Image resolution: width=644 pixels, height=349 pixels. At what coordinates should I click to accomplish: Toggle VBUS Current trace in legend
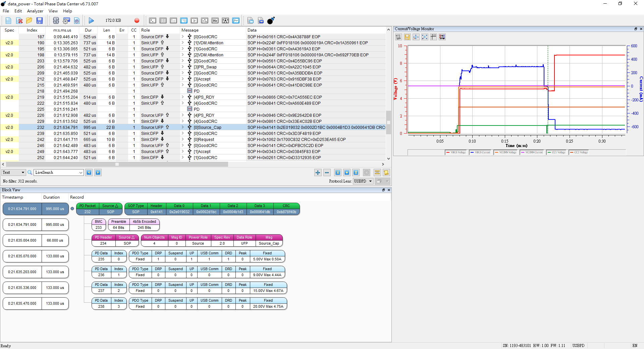pos(481,152)
